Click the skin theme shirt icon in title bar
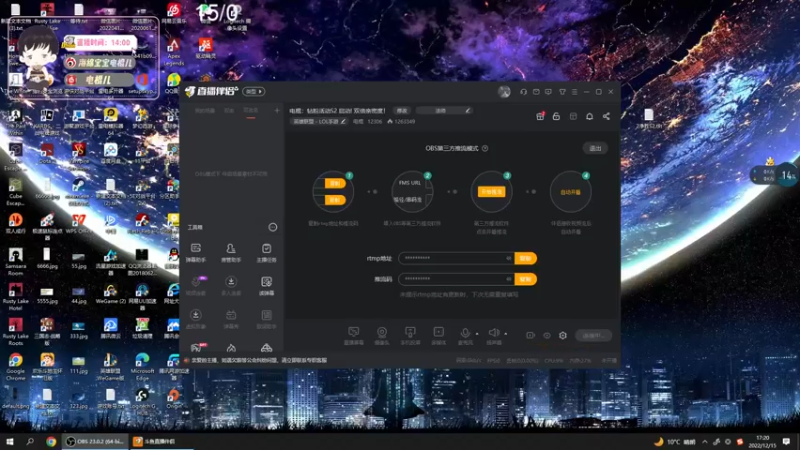The width and height of the screenshot is (800, 450). pos(562,92)
